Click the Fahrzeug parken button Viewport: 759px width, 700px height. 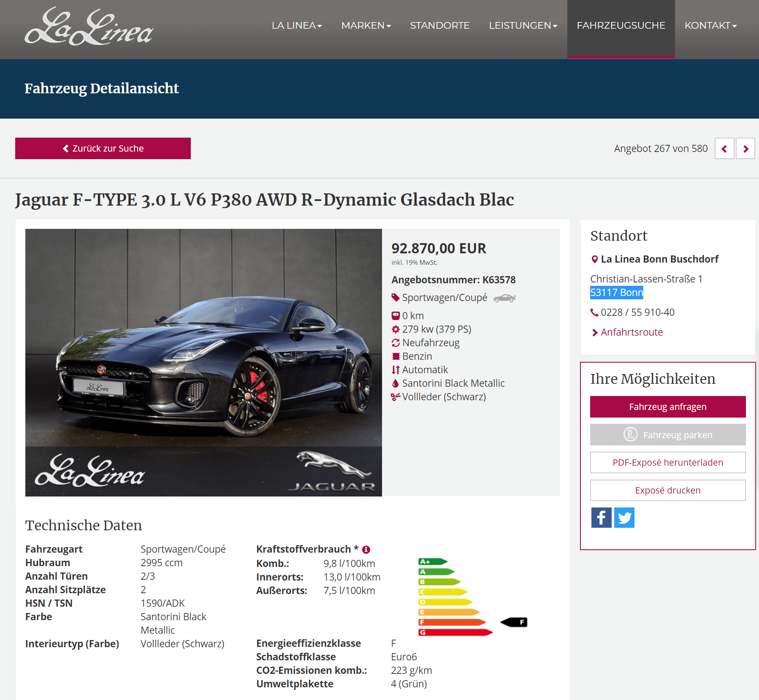[x=668, y=434]
